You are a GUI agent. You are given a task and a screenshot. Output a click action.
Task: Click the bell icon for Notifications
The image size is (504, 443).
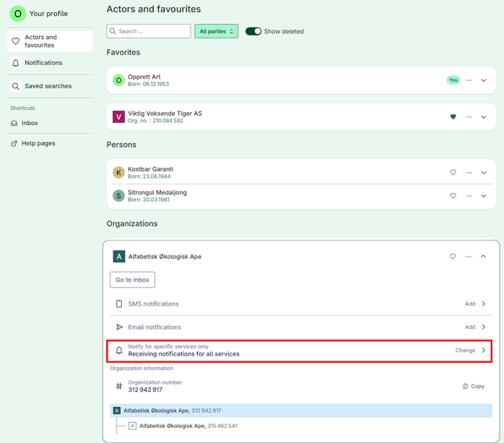click(x=15, y=63)
